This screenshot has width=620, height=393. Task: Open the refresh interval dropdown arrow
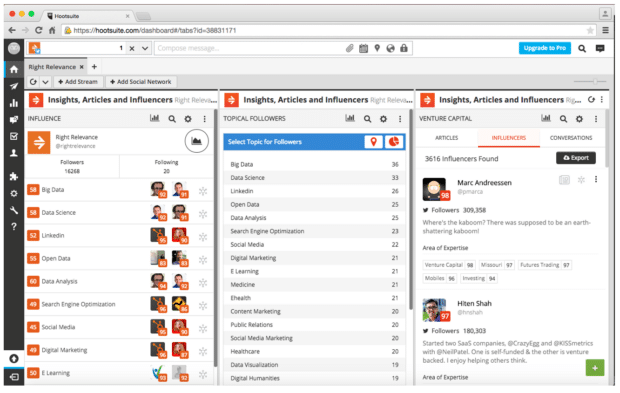pos(45,82)
